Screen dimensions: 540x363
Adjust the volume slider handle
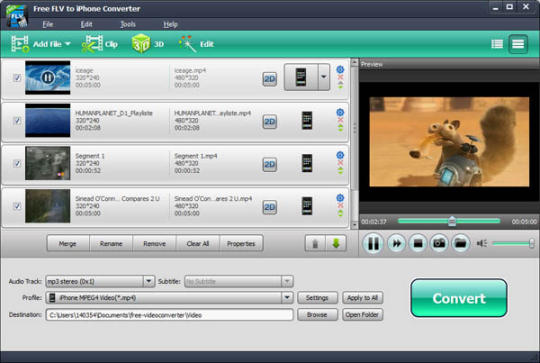tap(532, 243)
